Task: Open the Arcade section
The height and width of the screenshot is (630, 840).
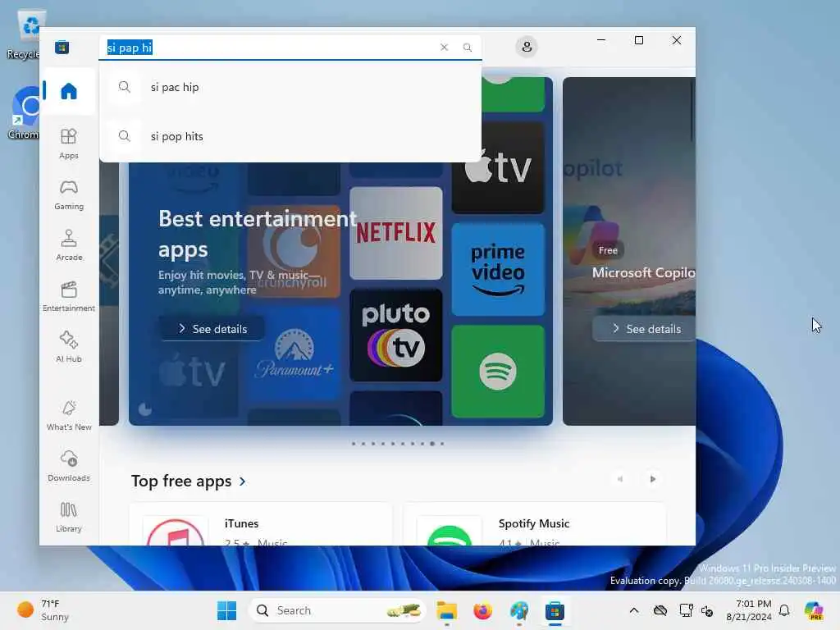Action: point(69,245)
